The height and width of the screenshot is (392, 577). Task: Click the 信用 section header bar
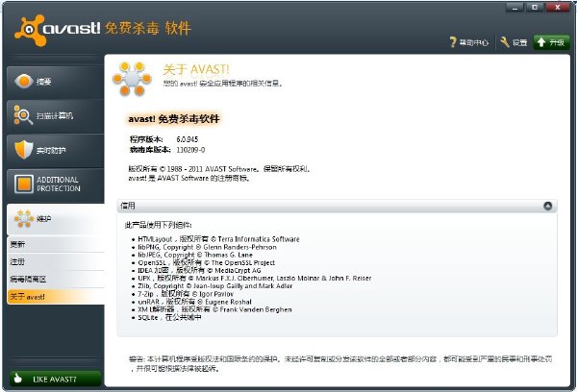point(337,206)
